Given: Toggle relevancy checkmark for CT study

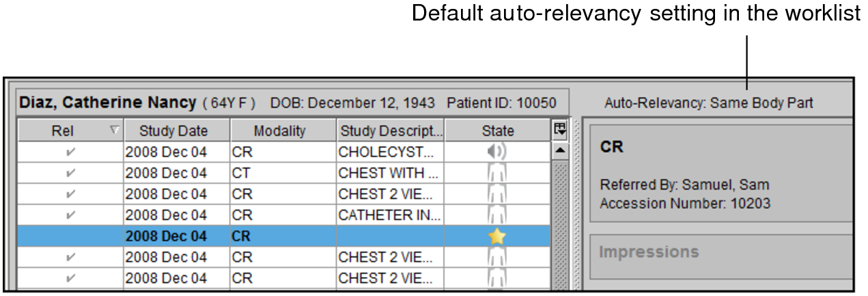Looking at the screenshot, I should [x=70, y=172].
